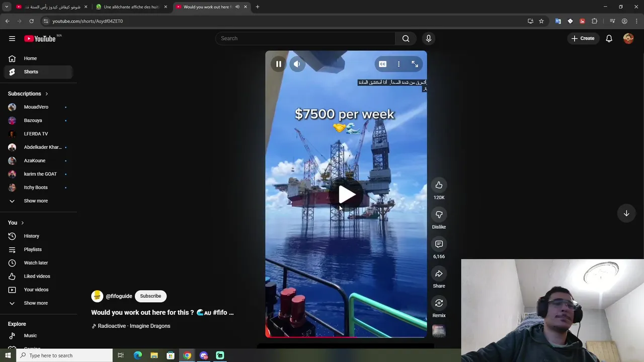The width and height of the screenshot is (644, 362).
Task: Open the Short's three-dot options menu
Action: pyautogui.click(x=398, y=64)
